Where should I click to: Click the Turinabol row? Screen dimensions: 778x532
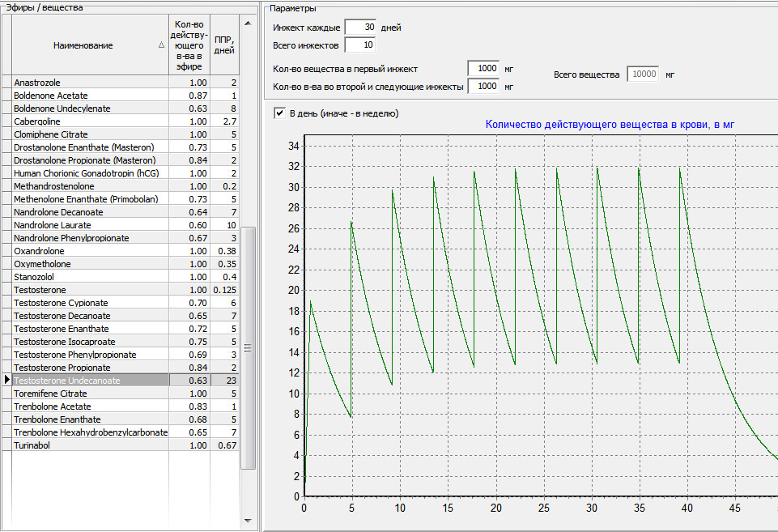coord(89,445)
